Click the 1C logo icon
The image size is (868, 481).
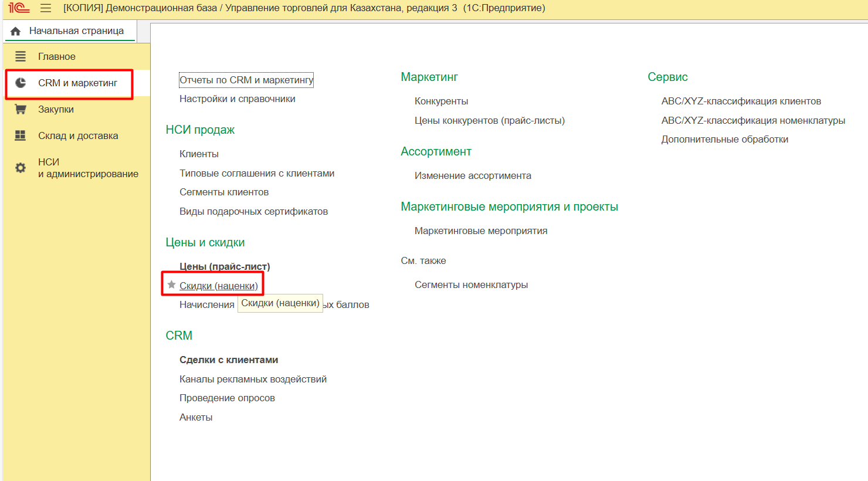[19, 8]
